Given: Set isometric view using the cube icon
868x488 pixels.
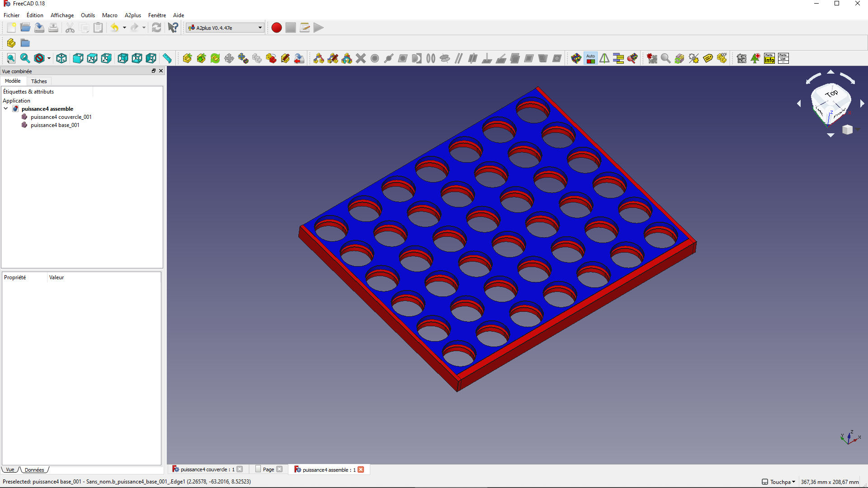Looking at the screenshot, I should 61,58.
